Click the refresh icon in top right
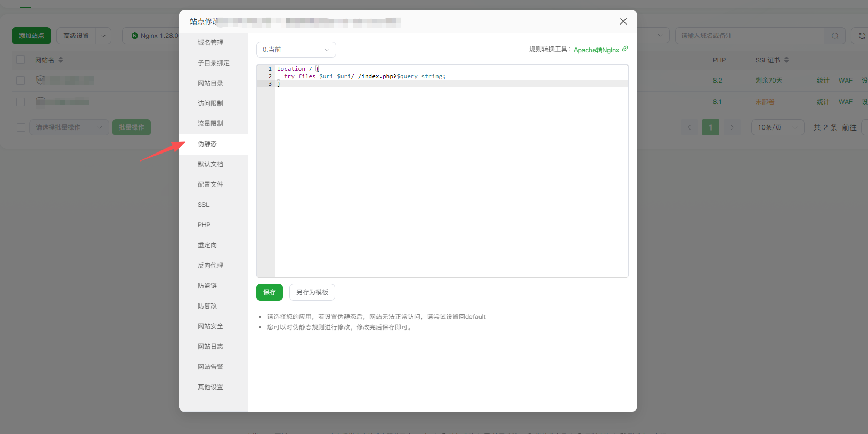This screenshot has height=434, width=868. 861,36
